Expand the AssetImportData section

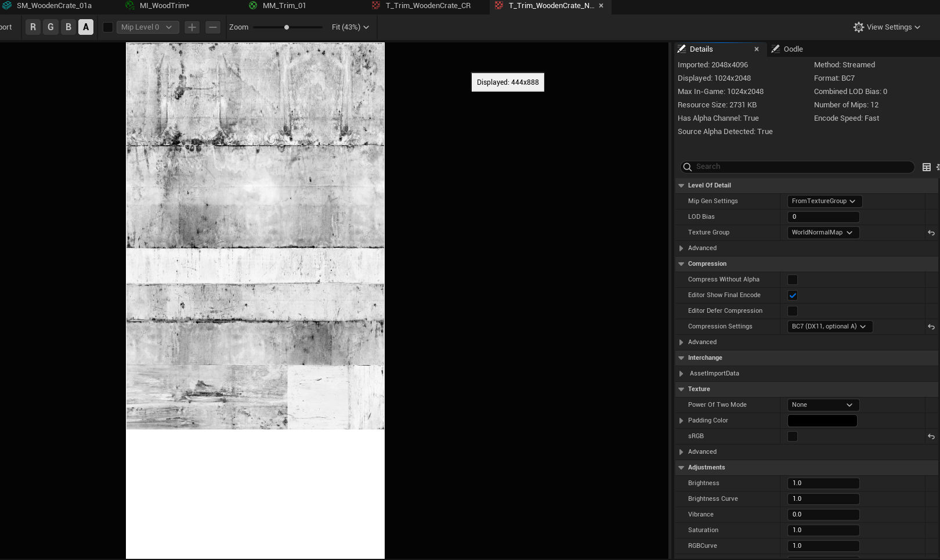coord(681,374)
